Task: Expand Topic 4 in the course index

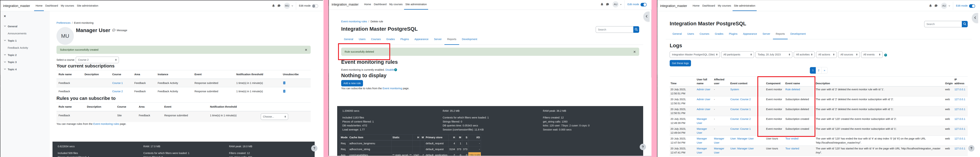Action: tap(5, 69)
